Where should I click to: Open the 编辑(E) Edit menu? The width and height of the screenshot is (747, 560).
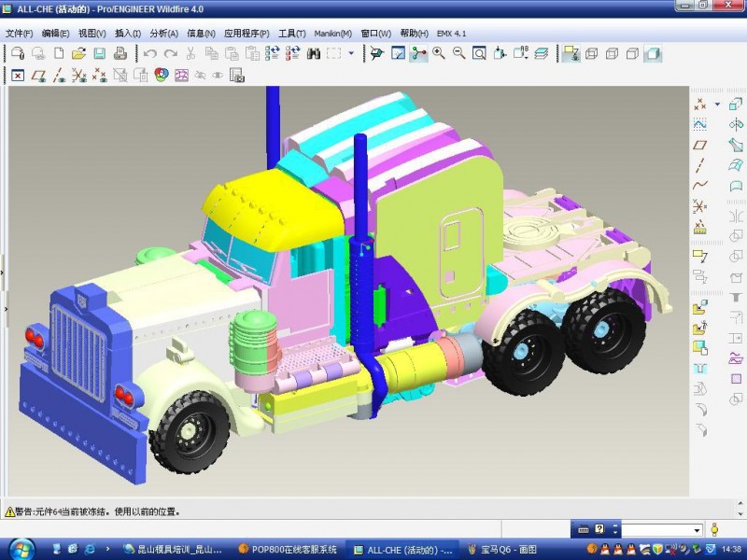coord(55,34)
